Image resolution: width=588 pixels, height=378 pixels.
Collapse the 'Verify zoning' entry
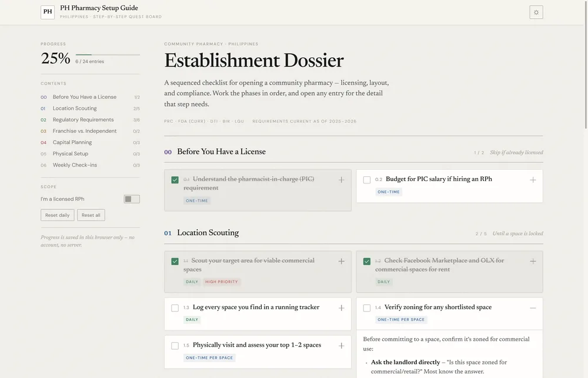pyautogui.click(x=533, y=308)
